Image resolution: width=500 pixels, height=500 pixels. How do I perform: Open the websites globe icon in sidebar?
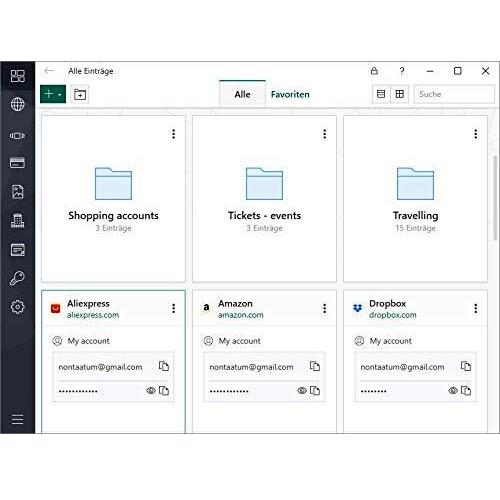[x=17, y=104]
